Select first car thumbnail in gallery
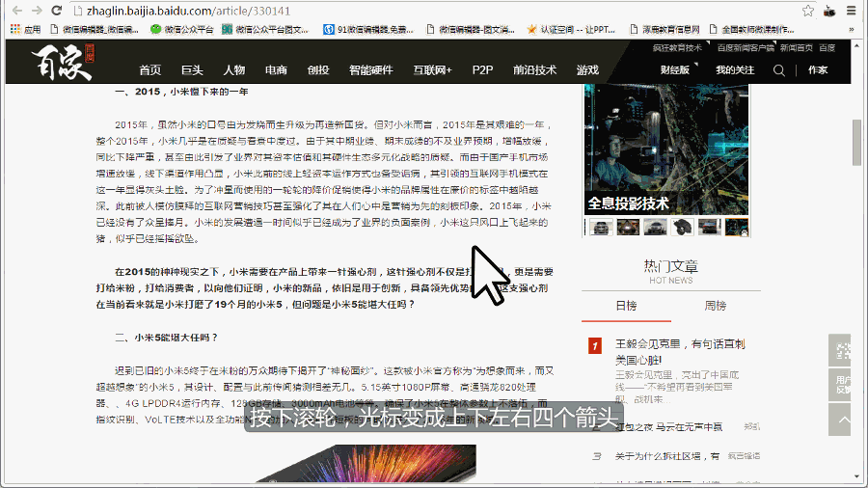 tap(601, 228)
